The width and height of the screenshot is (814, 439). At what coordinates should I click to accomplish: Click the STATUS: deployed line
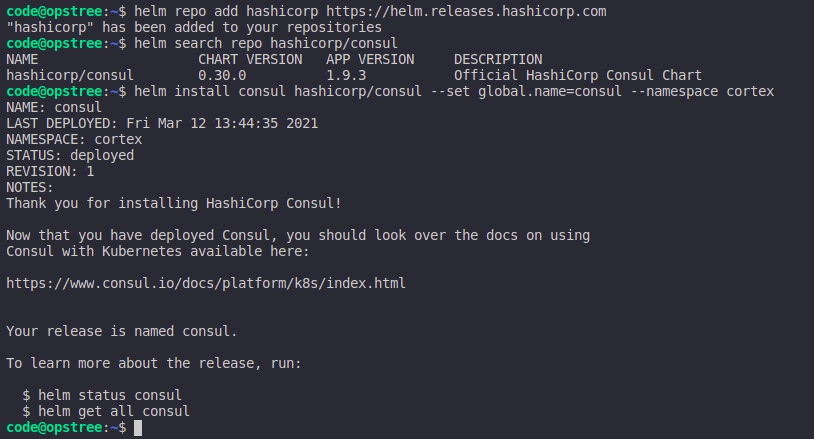tap(70, 155)
